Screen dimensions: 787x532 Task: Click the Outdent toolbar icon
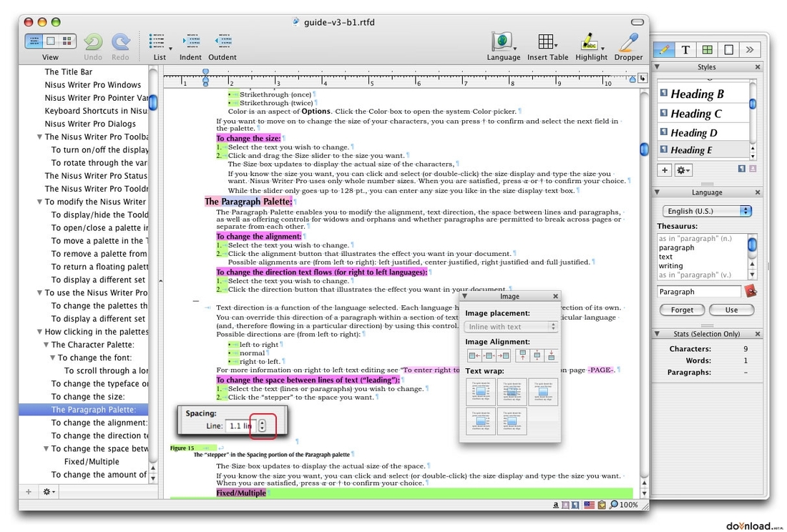pos(223,41)
